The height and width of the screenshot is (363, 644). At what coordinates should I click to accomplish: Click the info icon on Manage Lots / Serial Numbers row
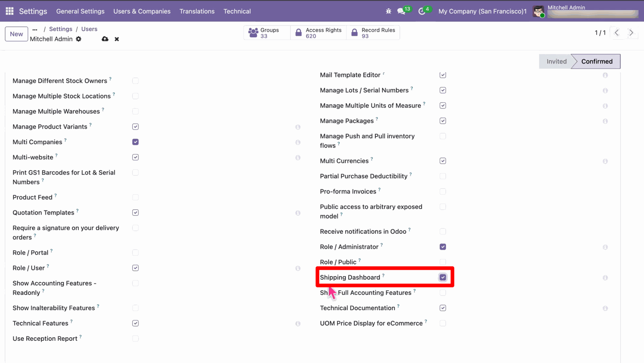point(605,91)
